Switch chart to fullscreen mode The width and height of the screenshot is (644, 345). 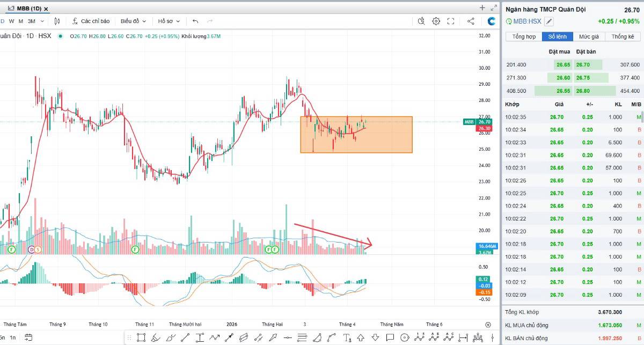point(451,21)
